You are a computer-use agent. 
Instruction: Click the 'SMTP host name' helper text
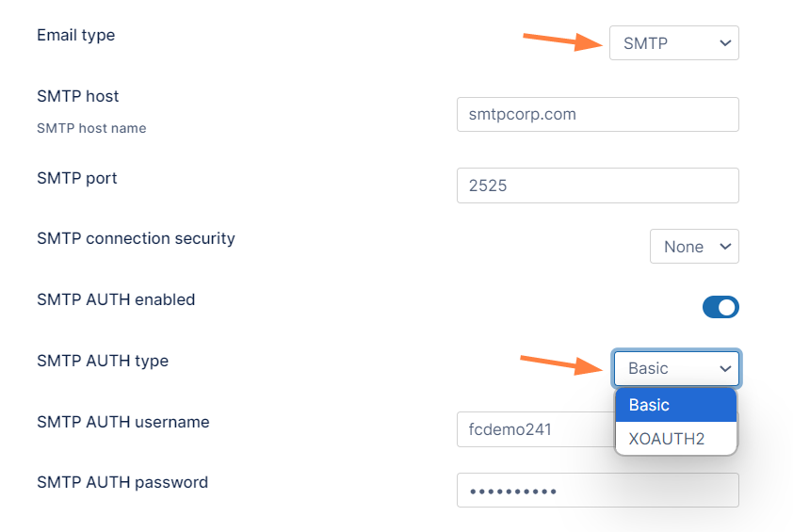click(91, 128)
